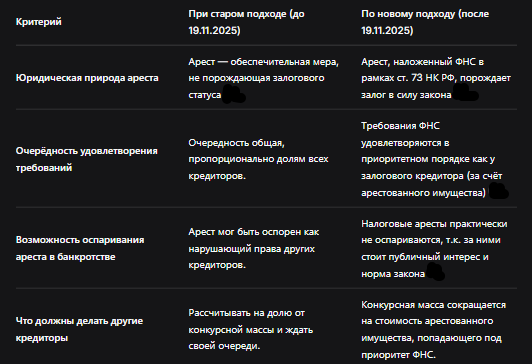Click cell 'Рассчитывать на долю от конкурсной массы'
This screenshot has width=532, height=364.
point(251,329)
